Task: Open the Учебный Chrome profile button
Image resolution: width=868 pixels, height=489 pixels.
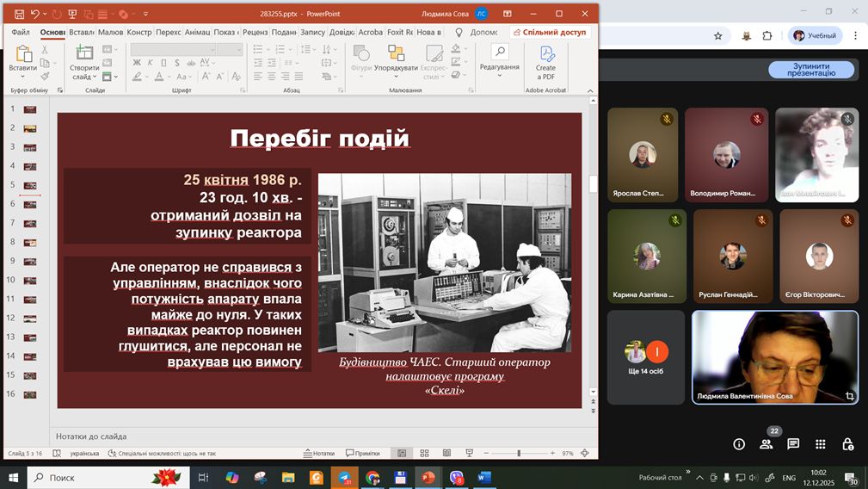Action: tap(815, 35)
